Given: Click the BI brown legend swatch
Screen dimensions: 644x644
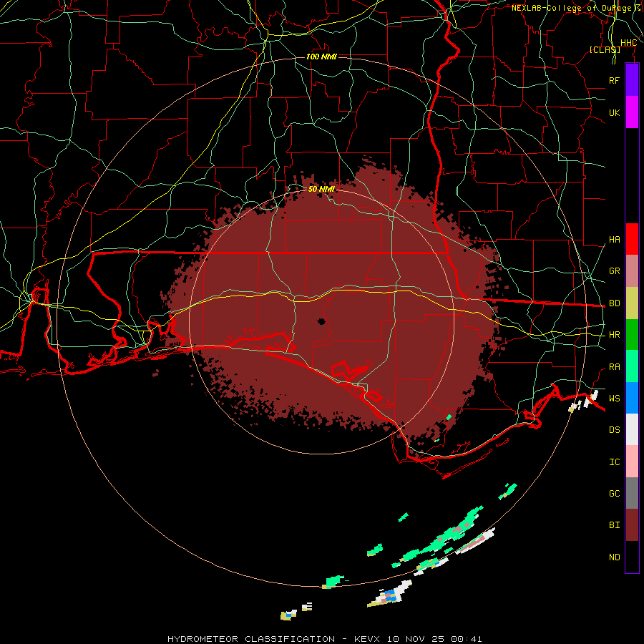Looking at the screenshot, I should pos(632,525).
